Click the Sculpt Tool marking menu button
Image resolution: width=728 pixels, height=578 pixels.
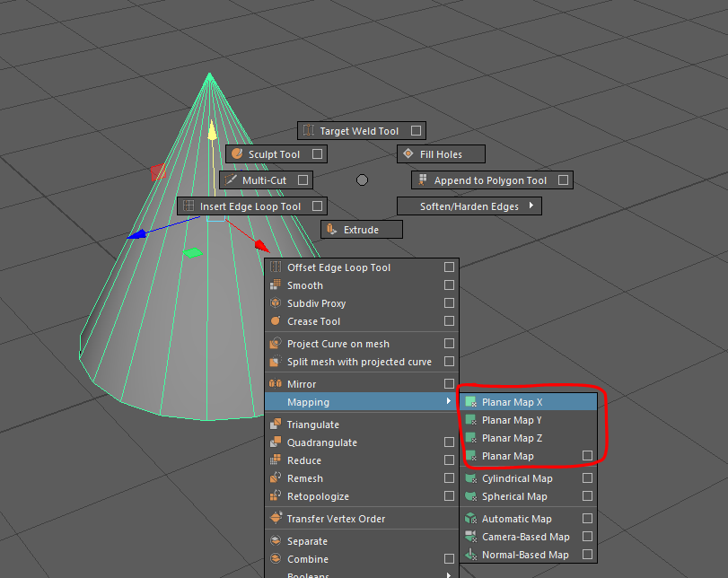pos(276,154)
